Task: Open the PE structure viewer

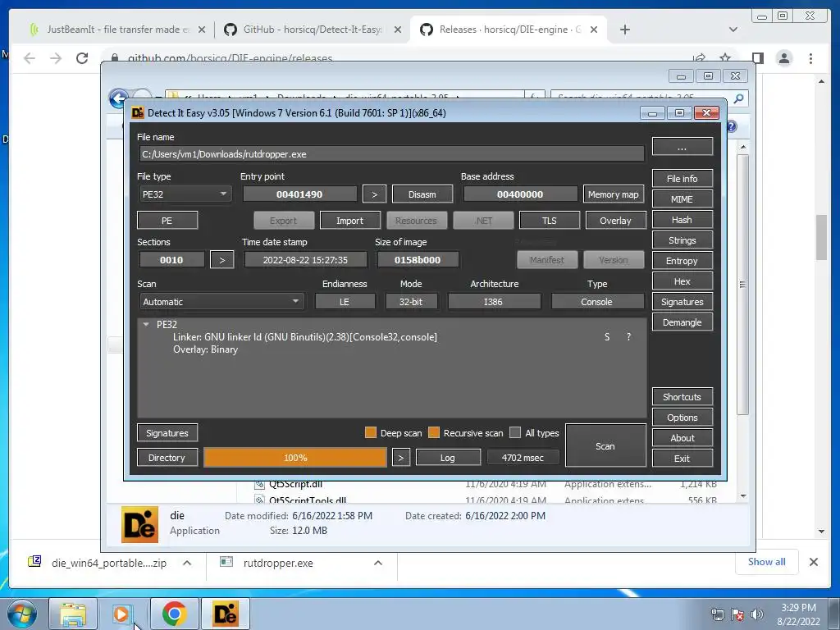Action: coord(167,220)
